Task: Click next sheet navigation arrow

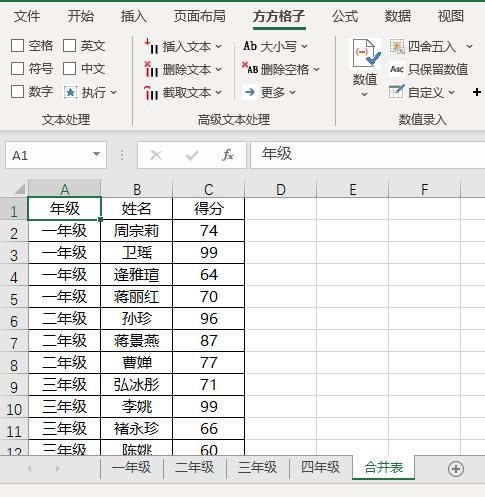Action: [58, 469]
